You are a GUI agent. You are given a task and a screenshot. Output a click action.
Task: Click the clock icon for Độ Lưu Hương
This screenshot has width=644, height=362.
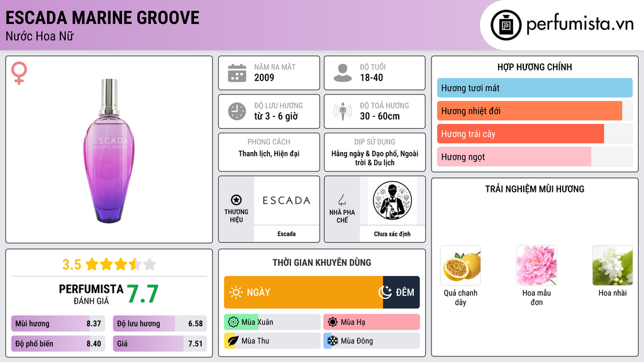tap(237, 111)
